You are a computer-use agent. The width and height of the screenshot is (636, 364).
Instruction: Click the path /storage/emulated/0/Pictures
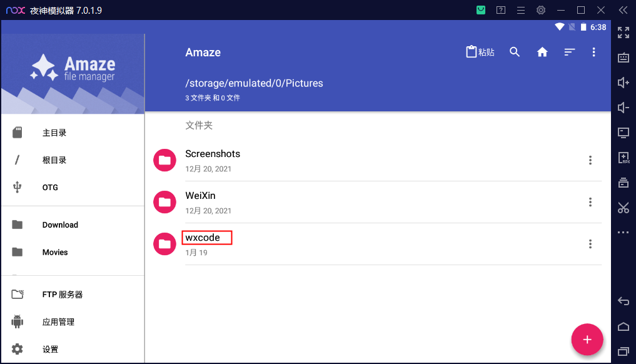(254, 83)
